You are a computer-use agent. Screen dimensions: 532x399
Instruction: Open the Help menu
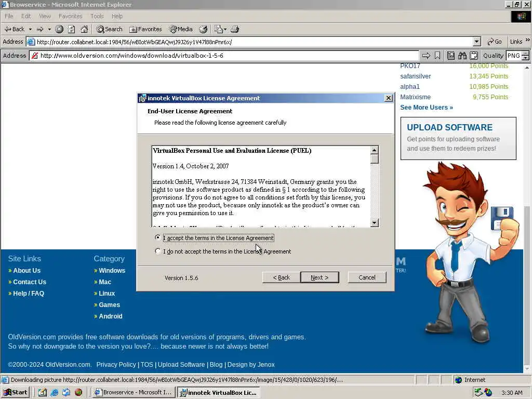[x=117, y=16]
